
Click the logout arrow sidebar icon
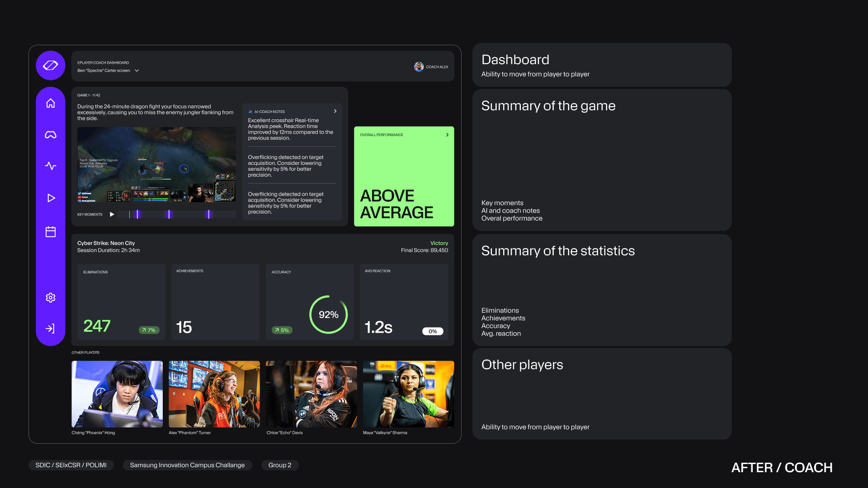tap(50, 328)
